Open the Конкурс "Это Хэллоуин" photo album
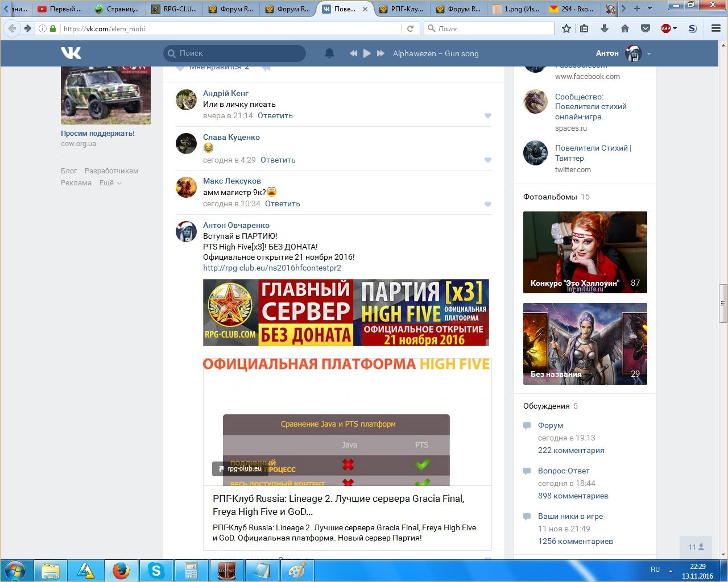The image size is (728, 582). coord(585,252)
